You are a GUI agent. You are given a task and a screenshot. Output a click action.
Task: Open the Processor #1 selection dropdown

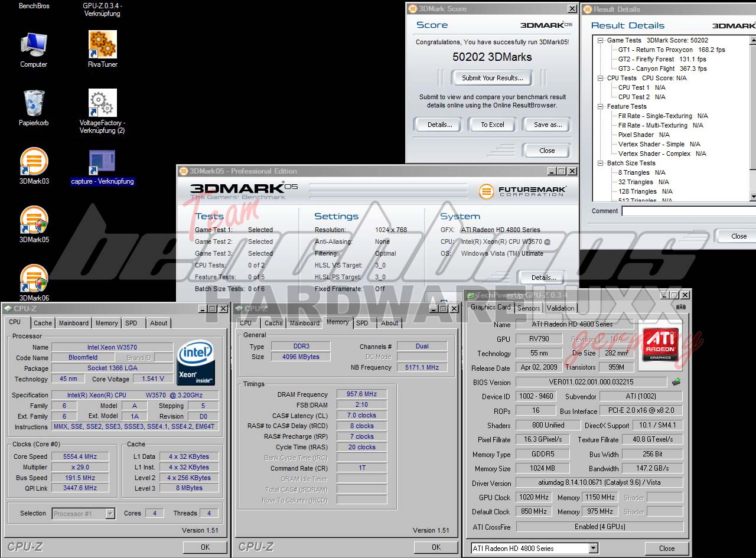coord(110,514)
